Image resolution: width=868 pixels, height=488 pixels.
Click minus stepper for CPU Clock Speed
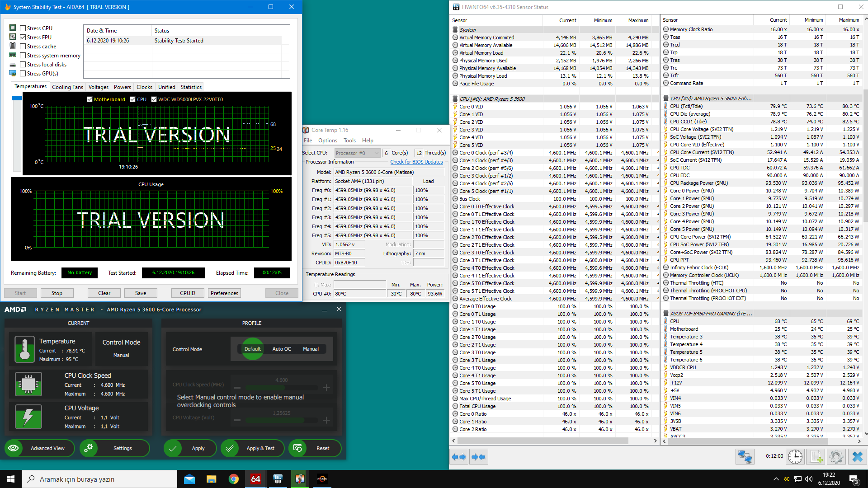237,388
